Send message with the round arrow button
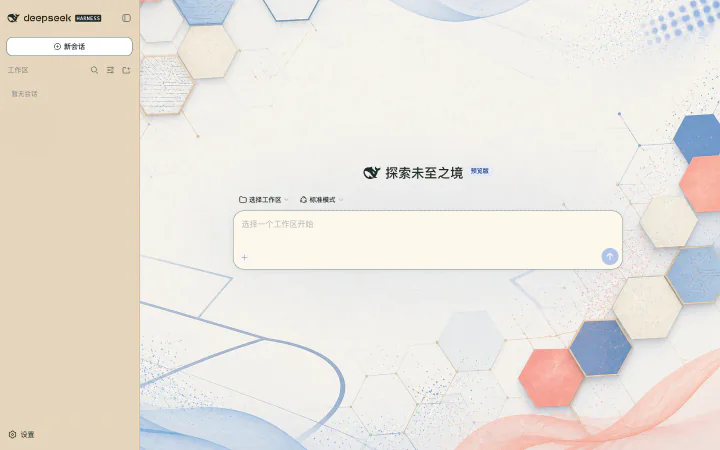The height and width of the screenshot is (450, 720). pyautogui.click(x=610, y=257)
